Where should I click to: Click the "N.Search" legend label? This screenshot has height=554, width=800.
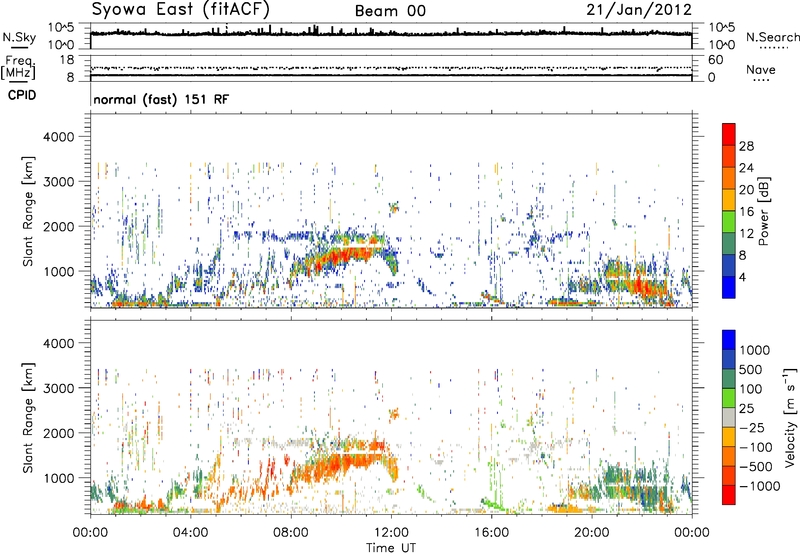772,37
